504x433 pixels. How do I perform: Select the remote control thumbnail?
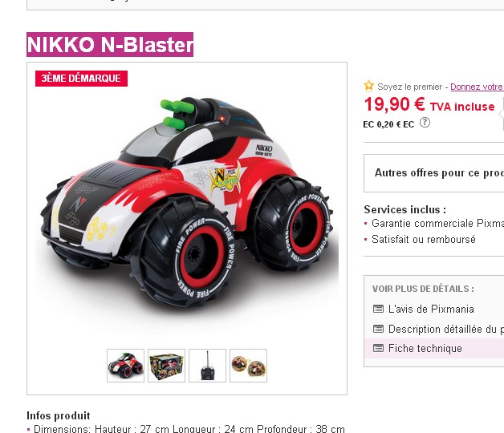coord(207,366)
